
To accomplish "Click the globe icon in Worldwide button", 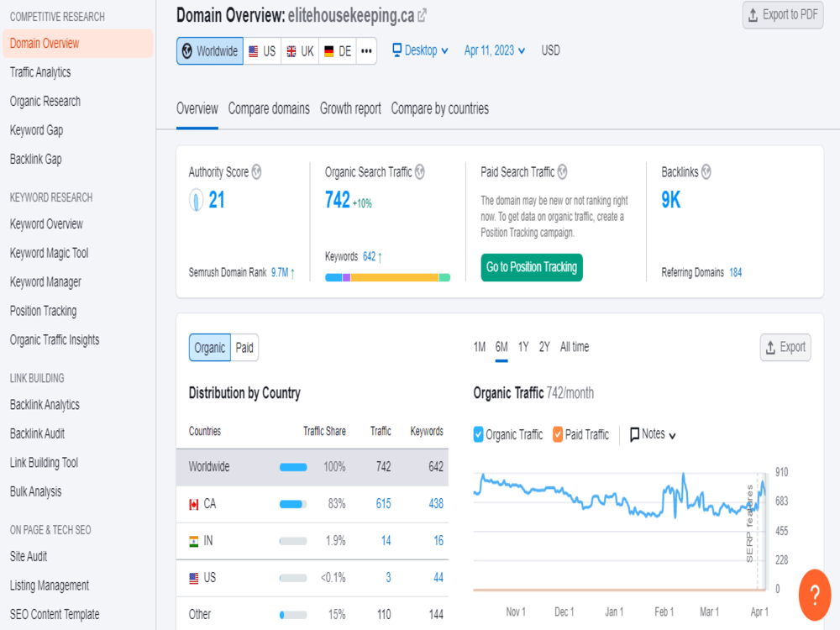I will [187, 51].
